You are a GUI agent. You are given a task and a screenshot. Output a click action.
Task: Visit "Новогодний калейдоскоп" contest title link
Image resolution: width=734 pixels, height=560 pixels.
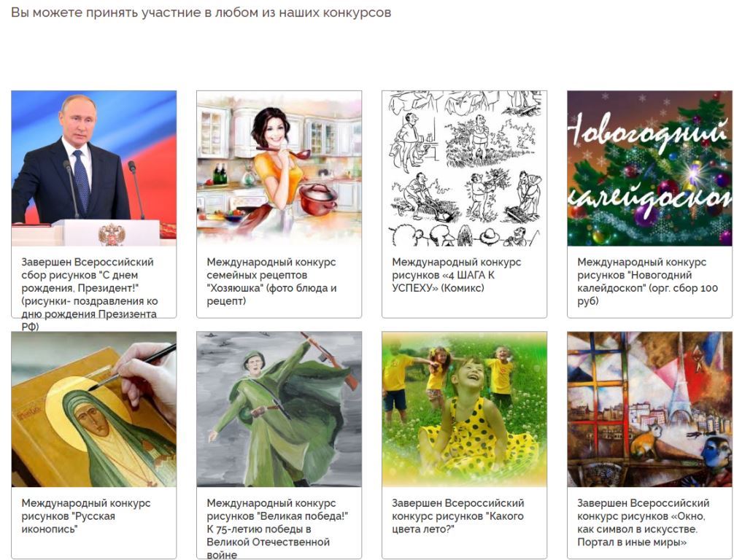[647, 281]
